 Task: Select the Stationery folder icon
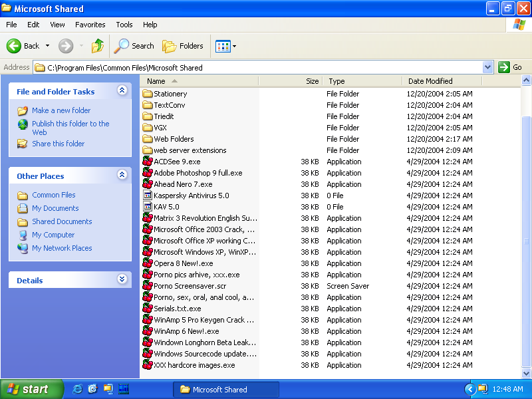click(147, 93)
